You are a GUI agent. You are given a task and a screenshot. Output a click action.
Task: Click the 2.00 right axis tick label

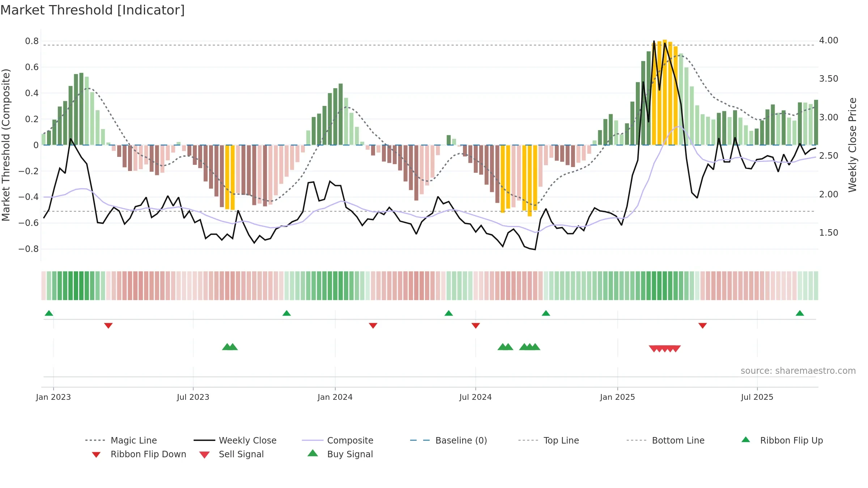pyautogui.click(x=829, y=194)
